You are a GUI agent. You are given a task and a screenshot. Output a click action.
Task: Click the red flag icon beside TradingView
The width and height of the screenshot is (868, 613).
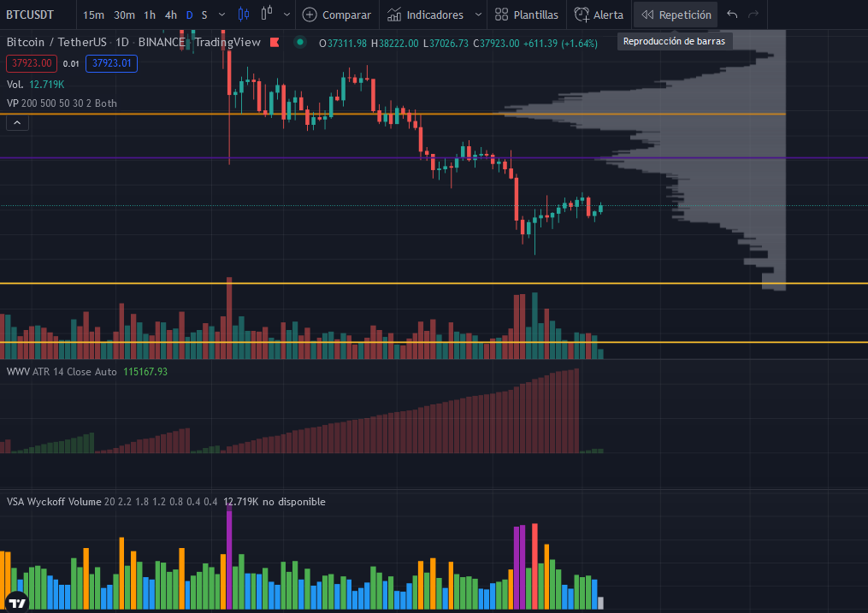click(275, 42)
